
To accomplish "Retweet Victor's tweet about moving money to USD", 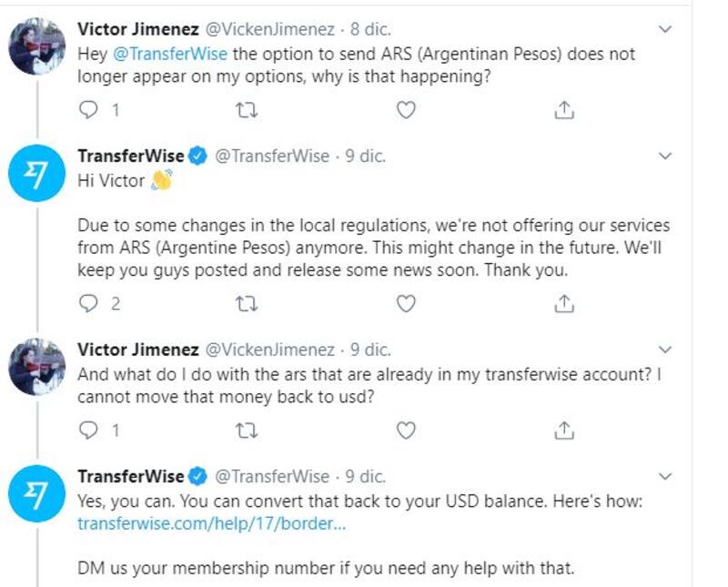I will 247,430.
